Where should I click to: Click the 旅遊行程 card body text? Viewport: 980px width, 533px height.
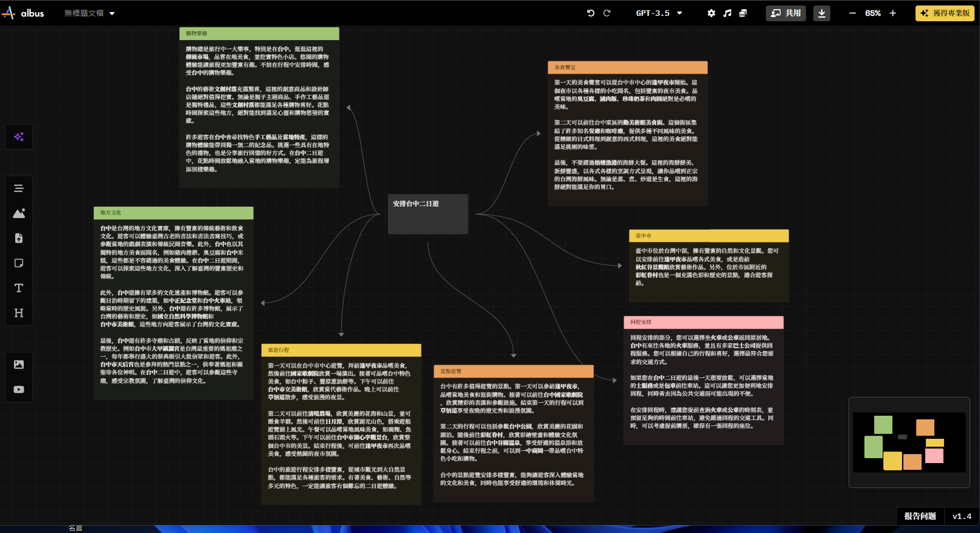(x=340, y=425)
